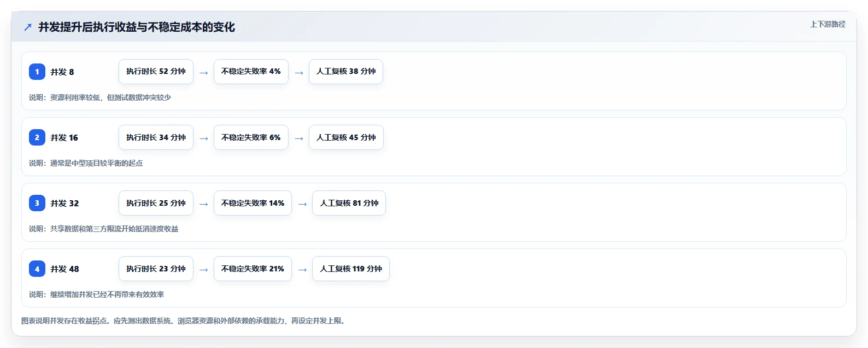
Task: Click the trend arrow icon beside the title
Action: (28, 27)
